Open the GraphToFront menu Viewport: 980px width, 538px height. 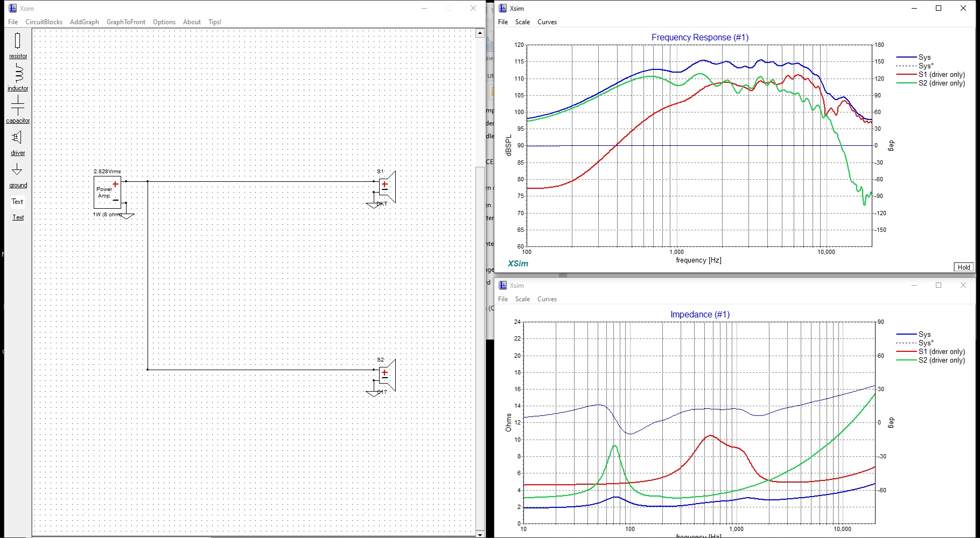pyautogui.click(x=126, y=22)
